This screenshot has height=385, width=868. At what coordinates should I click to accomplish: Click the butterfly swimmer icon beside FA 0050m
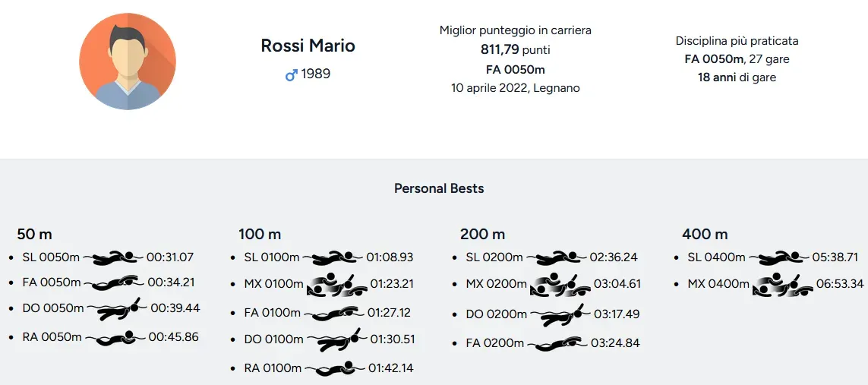[x=114, y=282]
